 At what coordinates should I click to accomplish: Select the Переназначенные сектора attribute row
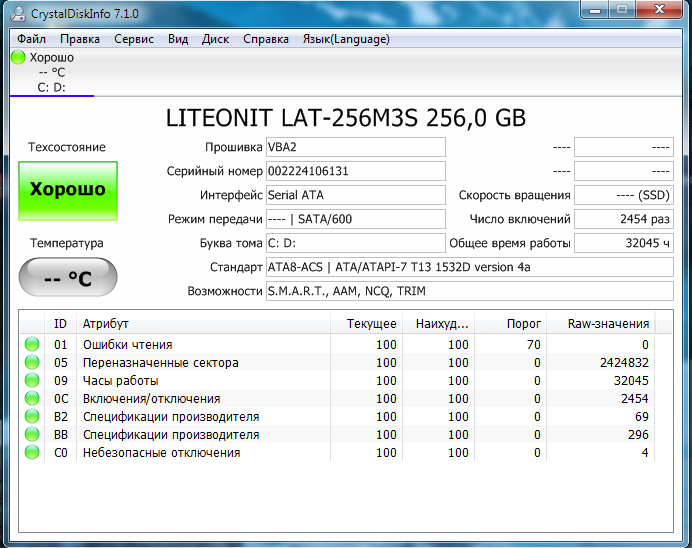tap(338, 362)
